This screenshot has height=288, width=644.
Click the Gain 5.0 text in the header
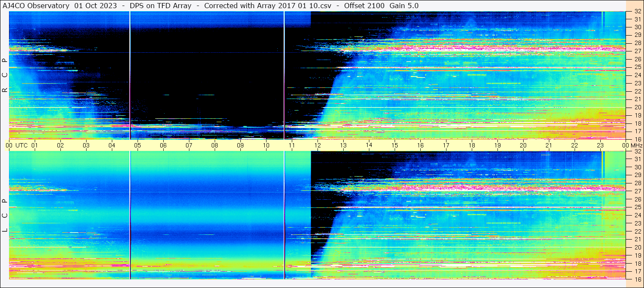point(404,6)
